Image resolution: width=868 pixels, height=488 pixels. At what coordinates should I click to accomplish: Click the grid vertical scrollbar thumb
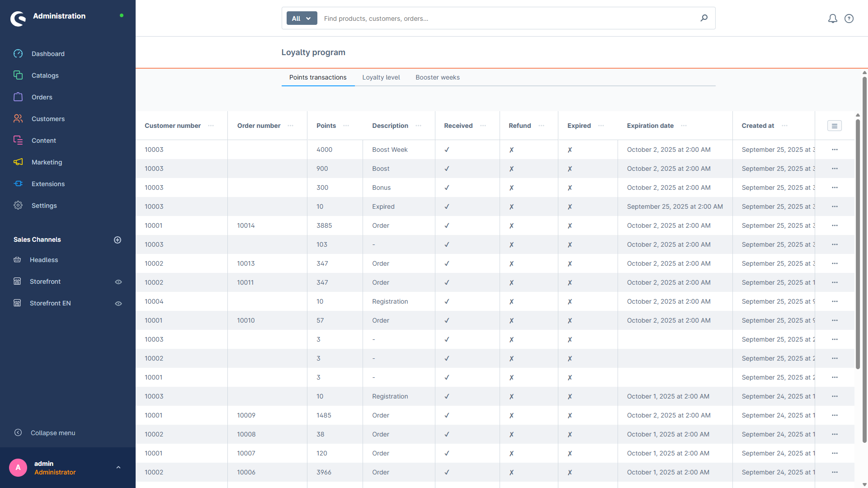(x=858, y=244)
